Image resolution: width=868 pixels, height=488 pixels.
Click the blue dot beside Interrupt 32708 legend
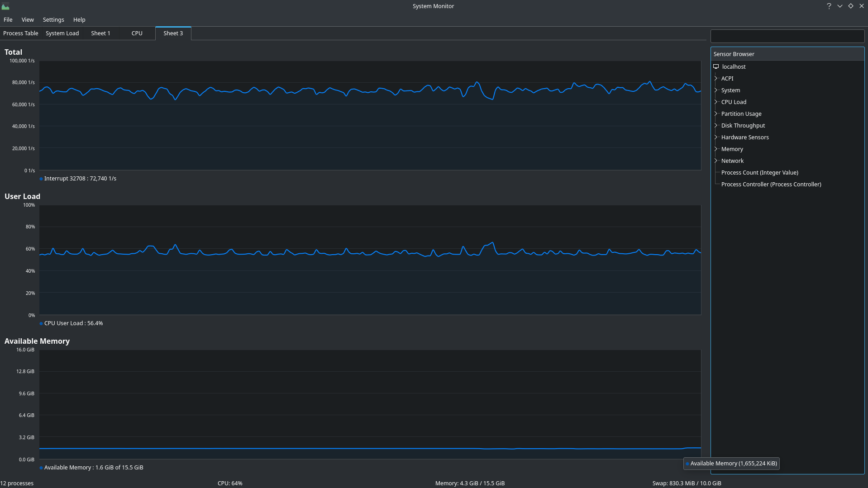click(x=41, y=179)
